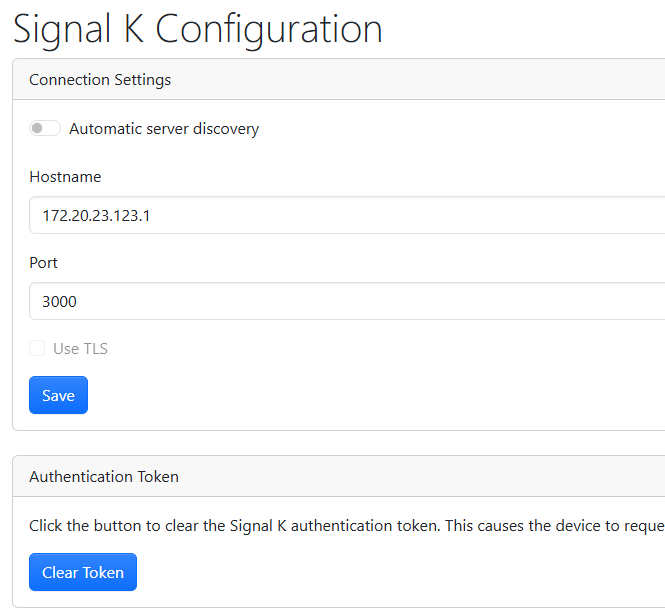Screen dimensions: 665x609
Task: Click the Connection Settings panel header
Action: [339, 79]
